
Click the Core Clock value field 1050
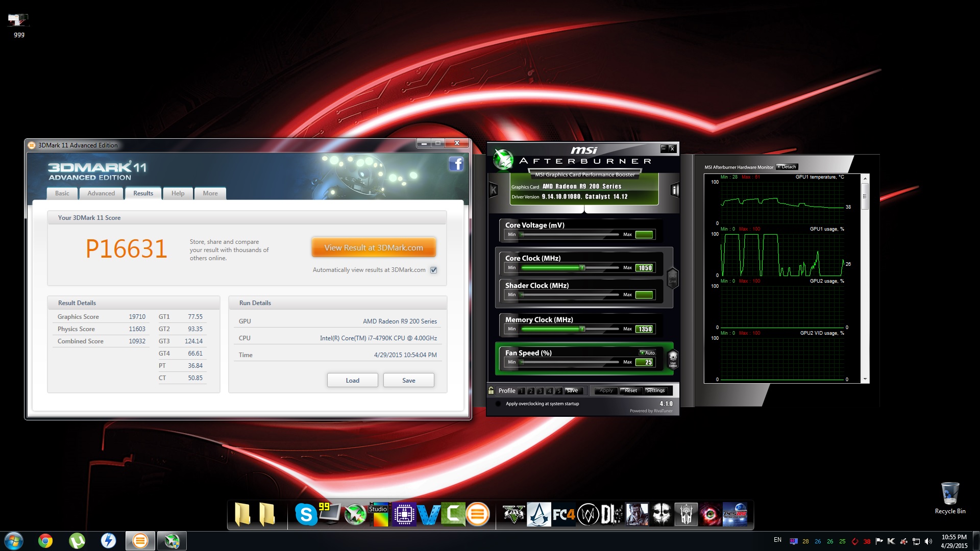pos(645,268)
